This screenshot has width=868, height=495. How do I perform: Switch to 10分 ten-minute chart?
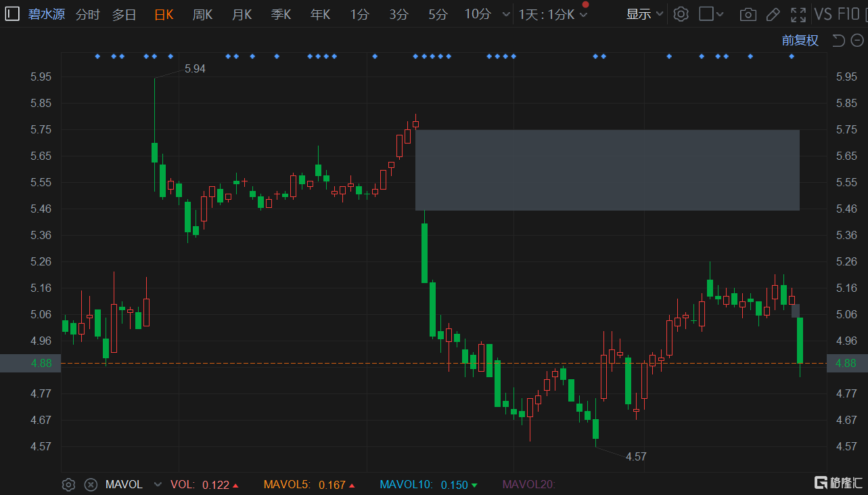478,14
